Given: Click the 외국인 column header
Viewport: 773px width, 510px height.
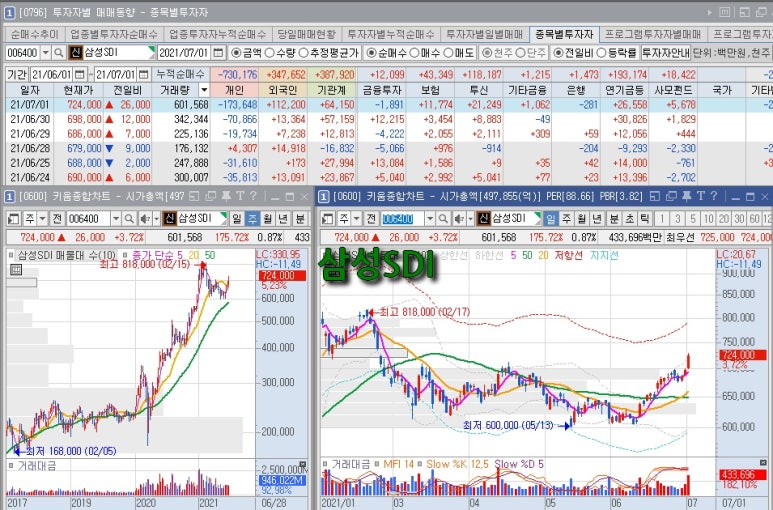Looking at the screenshot, I should (282, 90).
